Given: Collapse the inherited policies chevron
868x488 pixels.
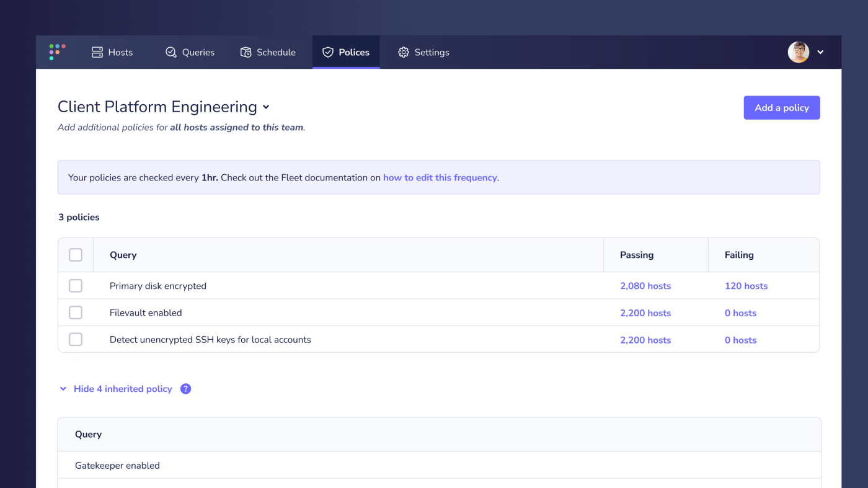Looking at the screenshot, I should pyautogui.click(x=63, y=389).
